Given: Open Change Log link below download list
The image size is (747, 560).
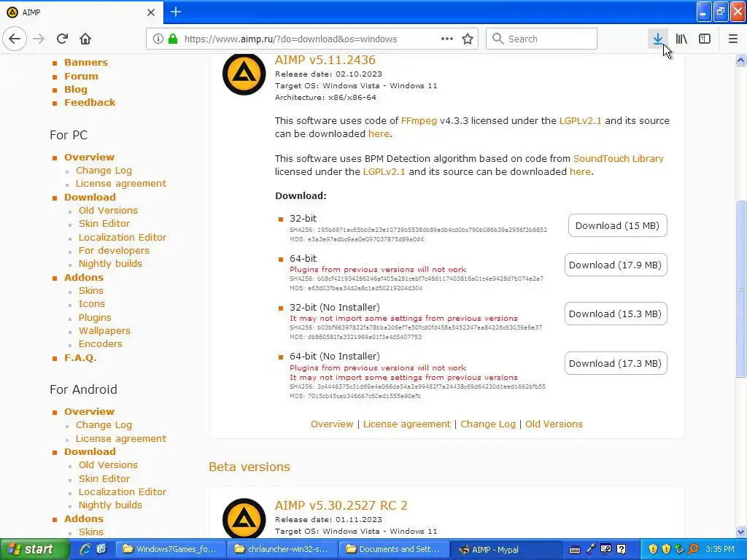Looking at the screenshot, I should tap(488, 424).
